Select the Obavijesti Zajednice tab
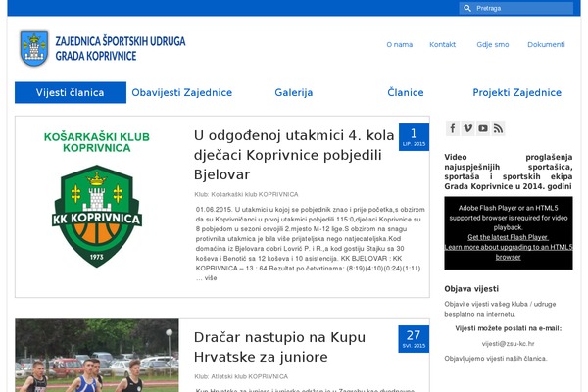 (x=182, y=93)
